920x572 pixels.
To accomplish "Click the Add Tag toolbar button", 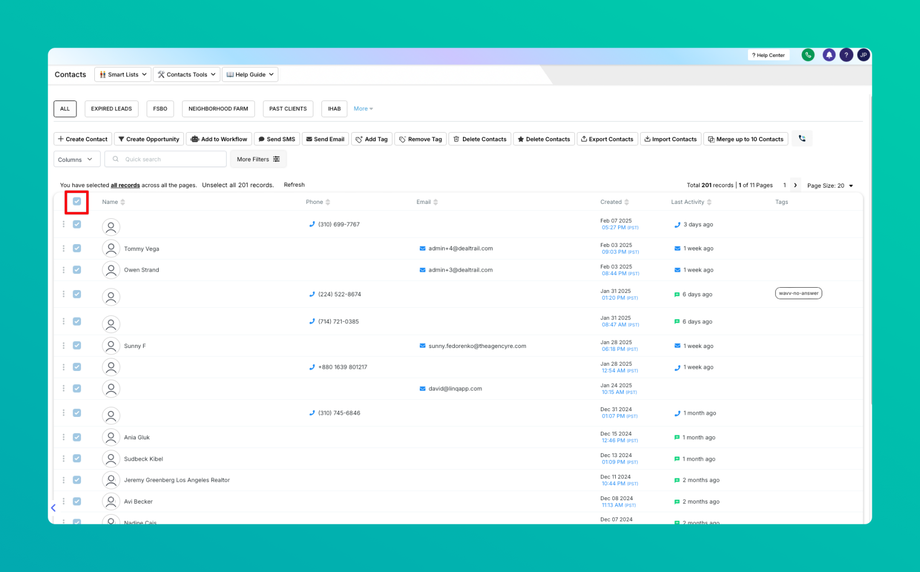I will pyautogui.click(x=372, y=139).
